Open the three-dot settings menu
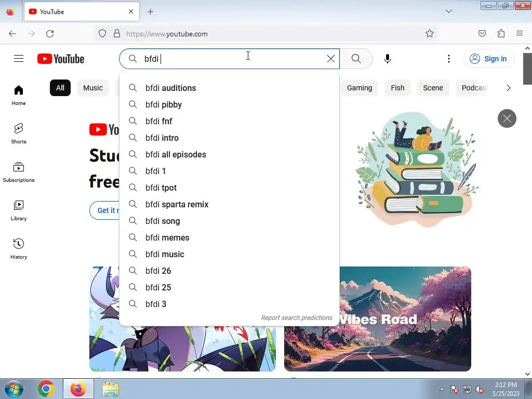 point(449,59)
